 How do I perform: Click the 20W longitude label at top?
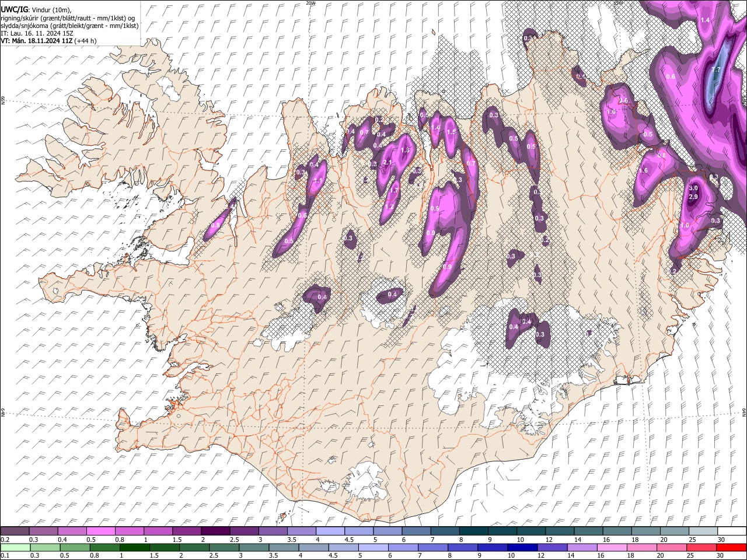[x=310, y=3]
